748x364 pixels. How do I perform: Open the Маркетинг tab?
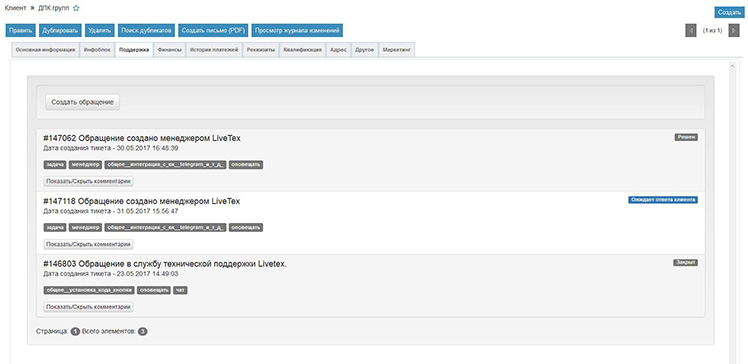tap(396, 50)
